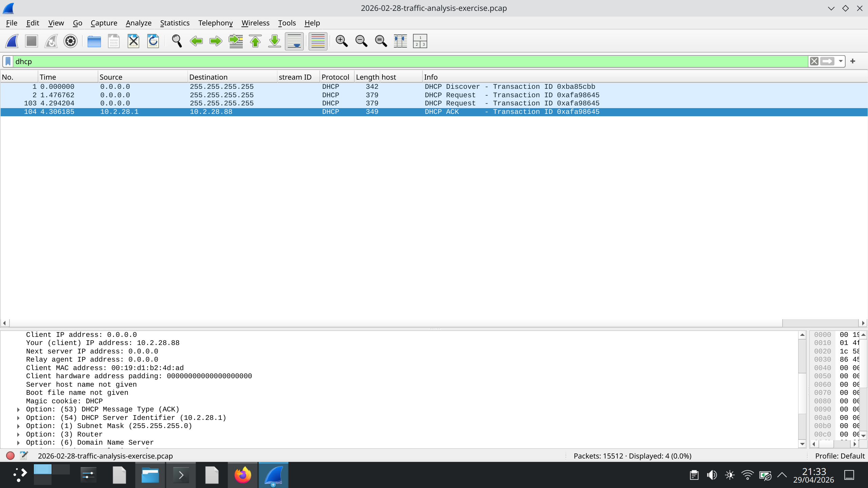Open the File menu

(x=12, y=23)
